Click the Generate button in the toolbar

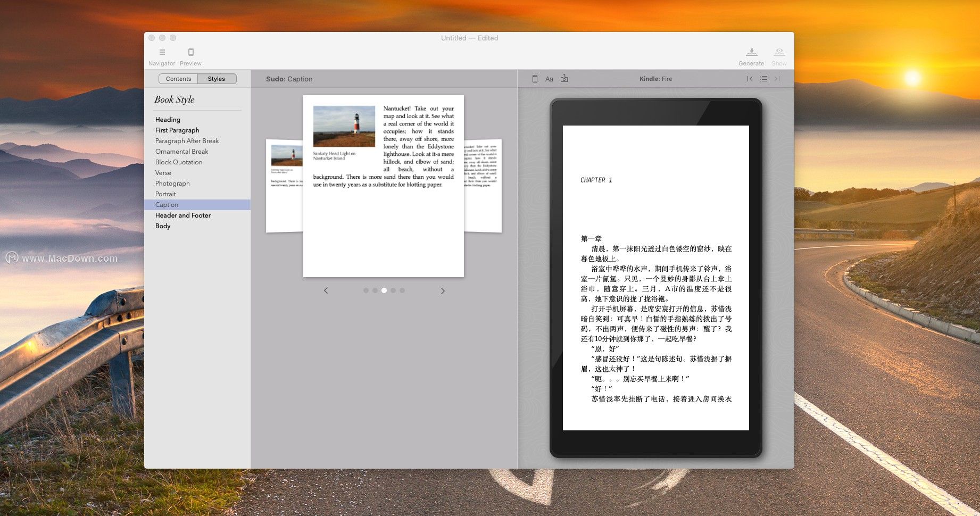tap(751, 55)
